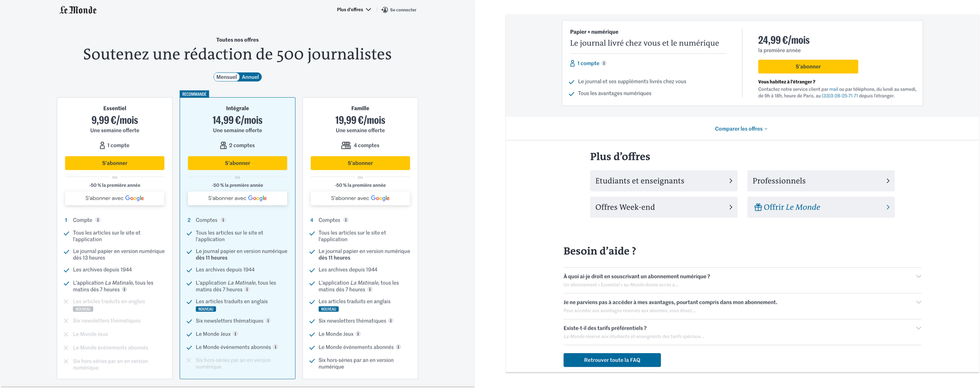Subscribe to the Famille plan
The width and height of the screenshot is (980, 388).
click(360, 163)
